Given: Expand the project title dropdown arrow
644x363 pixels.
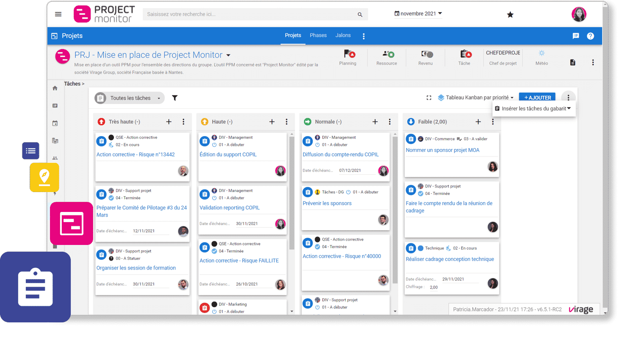Looking at the screenshot, I should 229,55.
